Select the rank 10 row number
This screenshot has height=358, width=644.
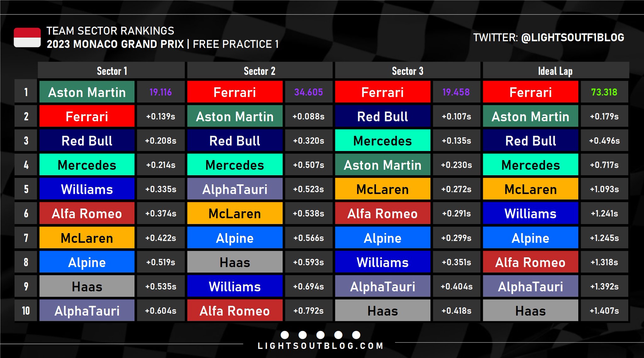point(26,310)
